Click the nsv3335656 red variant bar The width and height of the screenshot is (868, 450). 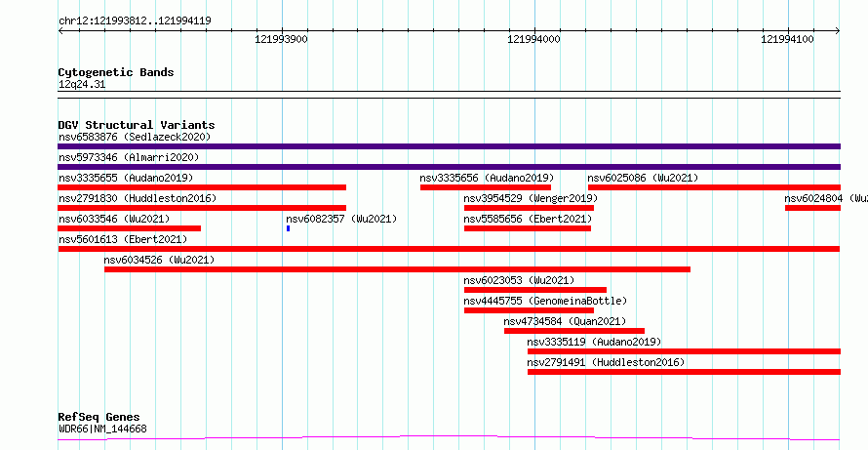pos(486,187)
